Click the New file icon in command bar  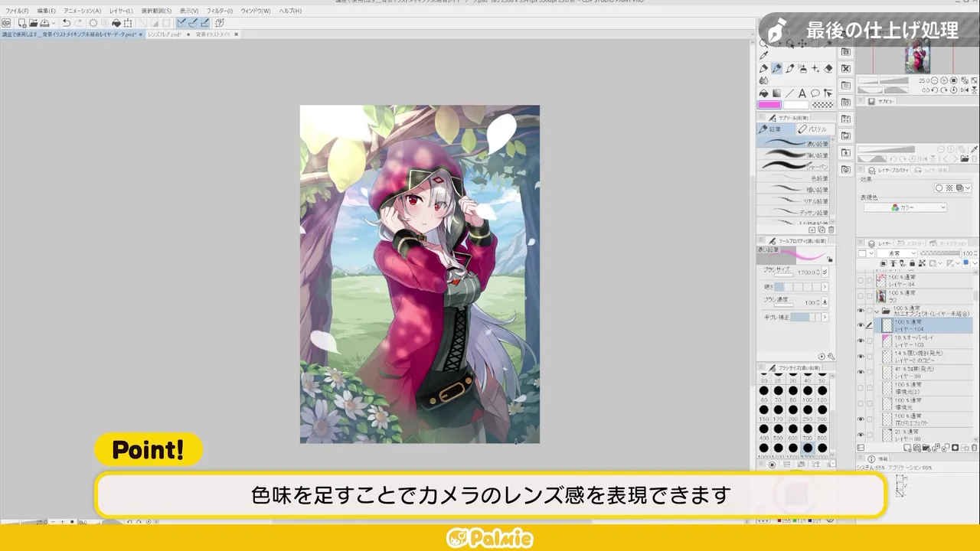tap(22, 23)
